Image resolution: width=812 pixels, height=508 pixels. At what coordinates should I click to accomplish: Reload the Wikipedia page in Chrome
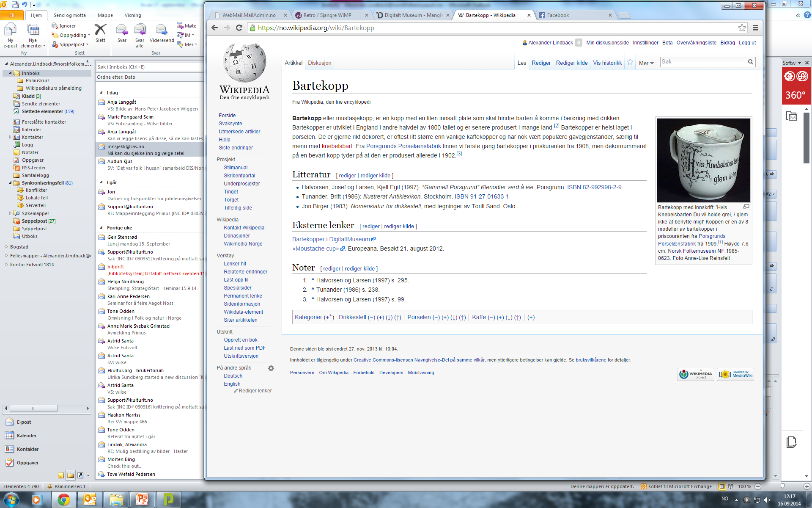(x=239, y=28)
